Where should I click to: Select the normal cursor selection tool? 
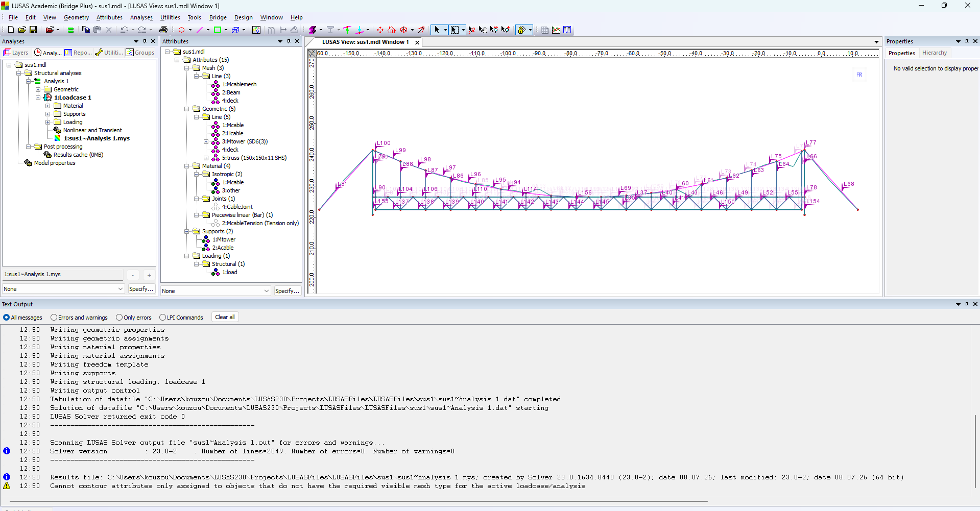pyautogui.click(x=437, y=30)
